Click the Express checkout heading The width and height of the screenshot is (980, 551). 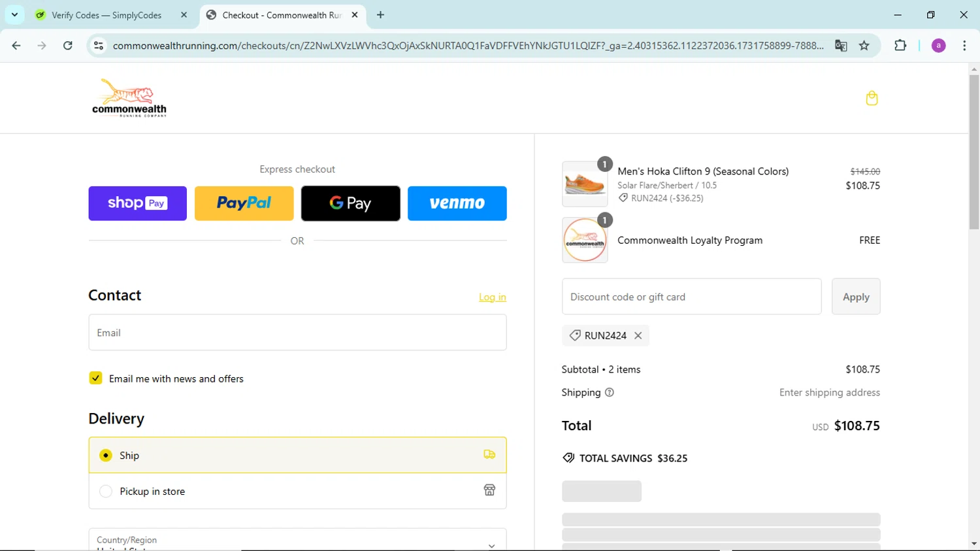(x=297, y=169)
